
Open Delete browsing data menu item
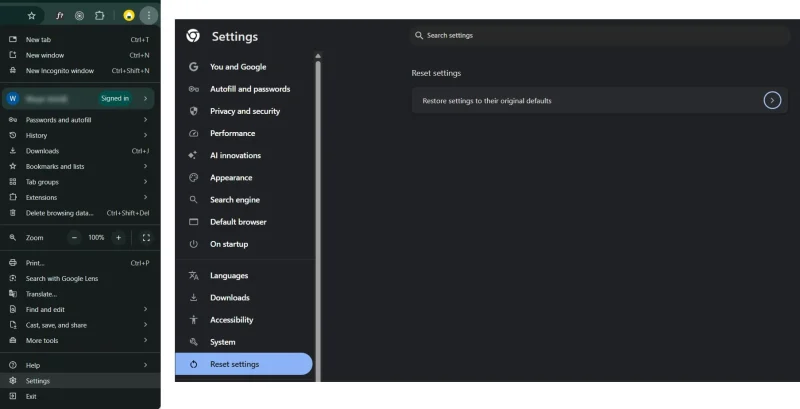point(60,213)
